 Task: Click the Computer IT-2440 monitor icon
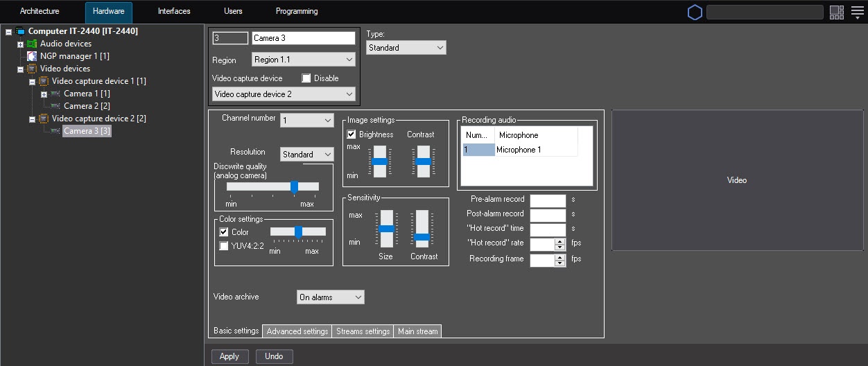point(20,31)
